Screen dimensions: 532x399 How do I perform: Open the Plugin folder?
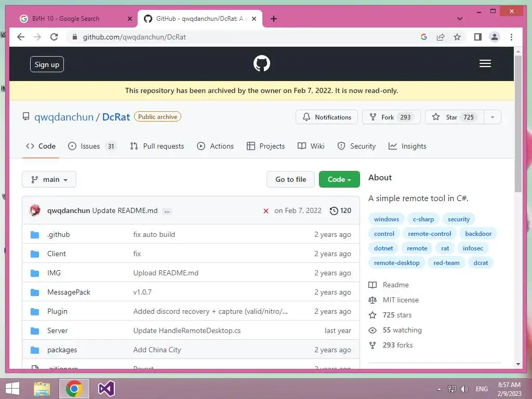[x=57, y=312]
